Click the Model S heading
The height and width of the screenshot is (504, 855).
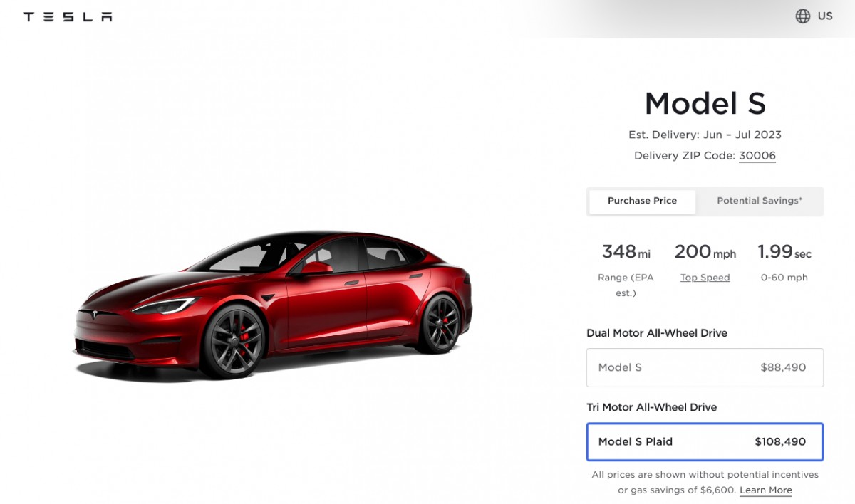(x=704, y=103)
